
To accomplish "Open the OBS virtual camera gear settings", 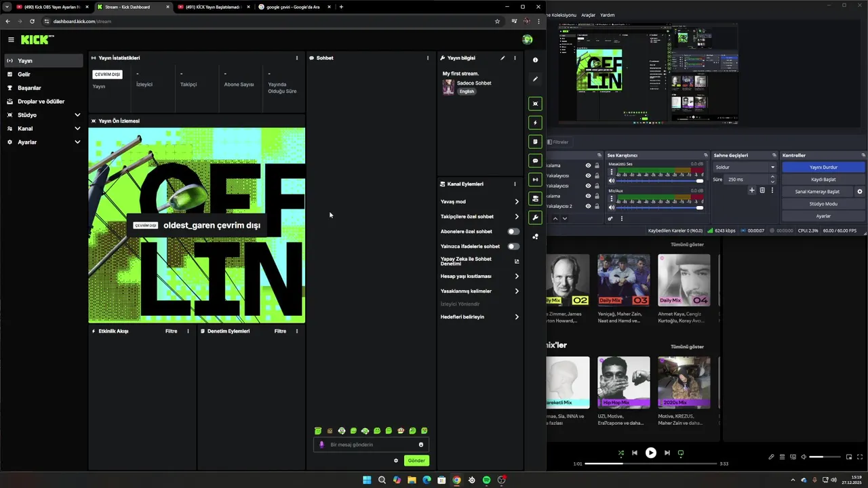I will (860, 192).
